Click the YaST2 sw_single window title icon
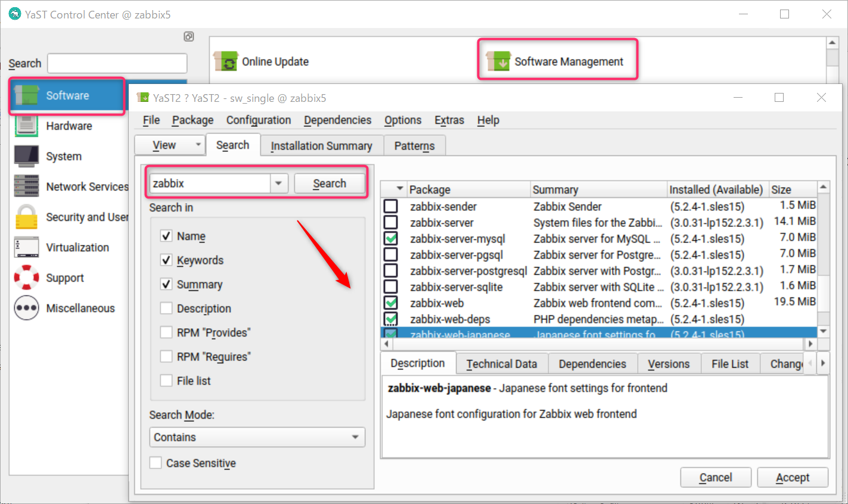The width and height of the screenshot is (848, 504). (143, 98)
